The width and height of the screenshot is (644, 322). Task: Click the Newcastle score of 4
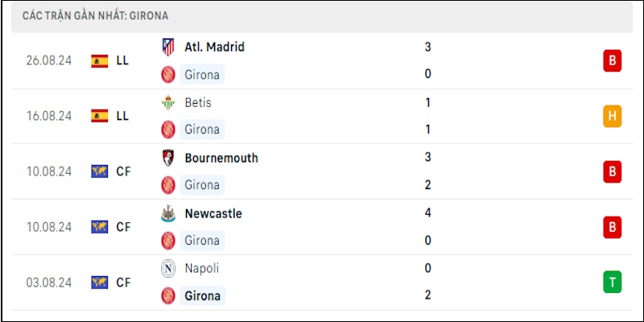coord(428,213)
